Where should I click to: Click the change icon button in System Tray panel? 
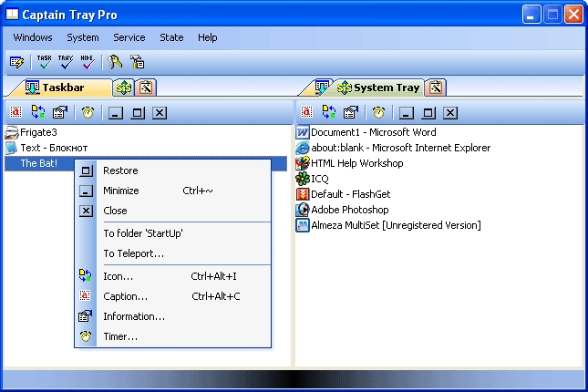pyautogui.click(x=329, y=113)
